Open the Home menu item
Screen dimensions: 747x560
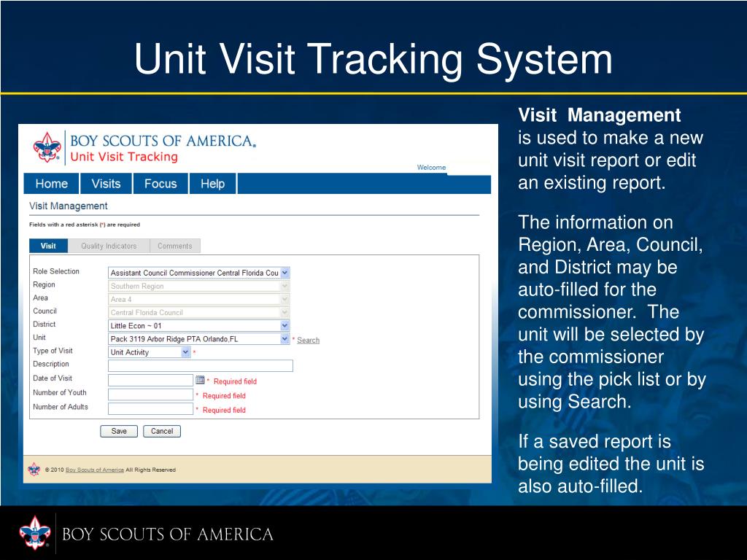tap(52, 184)
